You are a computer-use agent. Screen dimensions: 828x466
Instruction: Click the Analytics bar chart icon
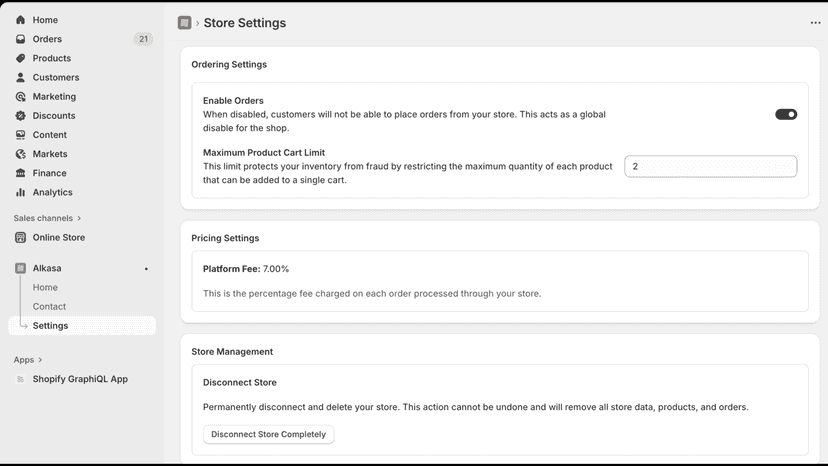pyautogui.click(x=21, y=192)
